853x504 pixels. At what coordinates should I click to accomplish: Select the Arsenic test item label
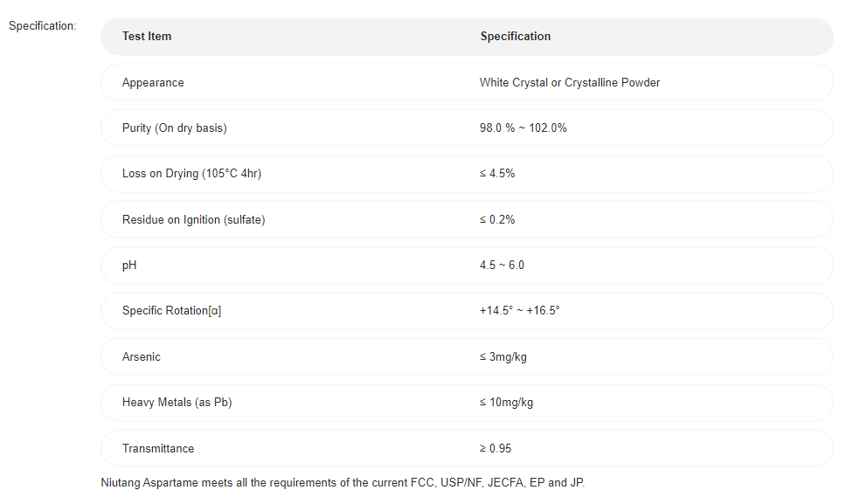click(142, 357)
